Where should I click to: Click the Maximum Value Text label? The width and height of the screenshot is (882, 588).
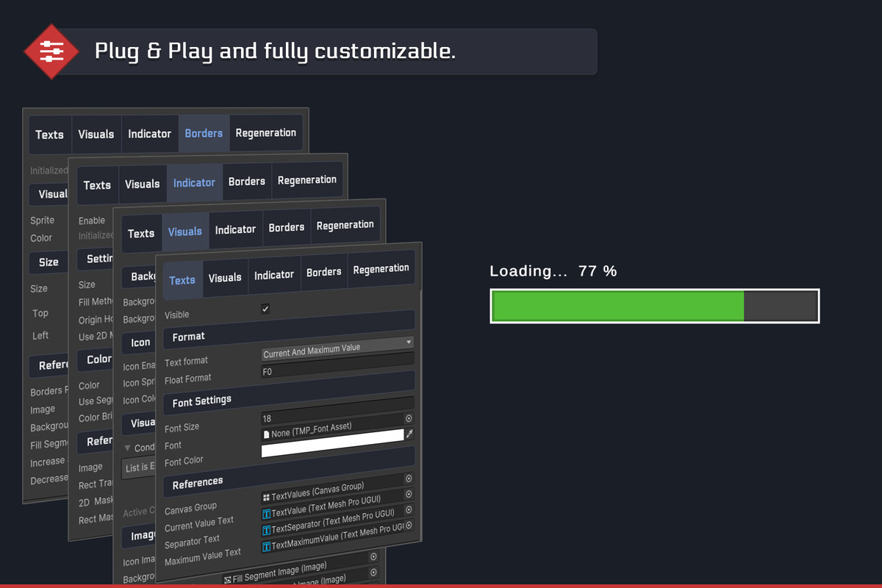pos(203,557)
